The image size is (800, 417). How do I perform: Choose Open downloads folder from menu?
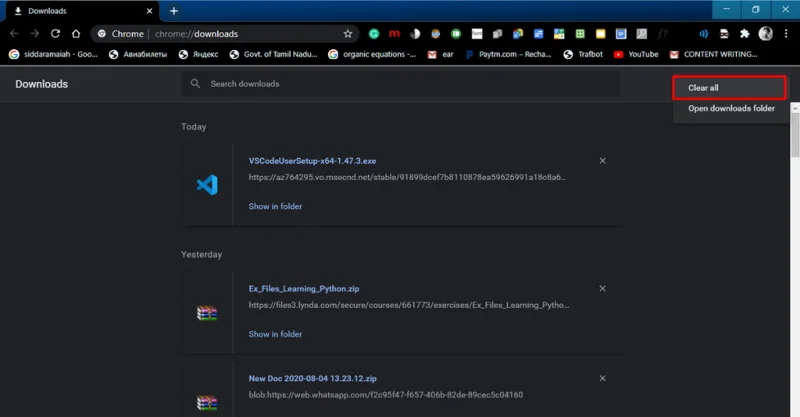[731, 108]
